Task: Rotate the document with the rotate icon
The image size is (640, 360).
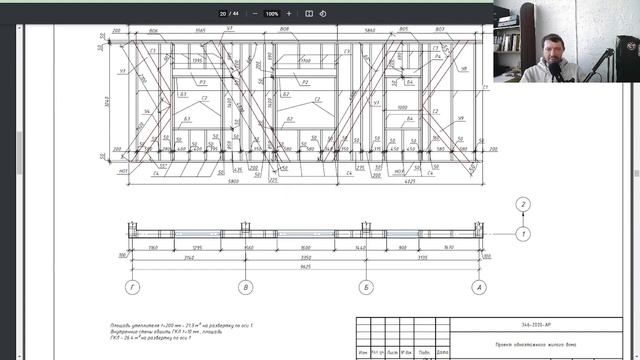Action: click(x=323, y=13)
